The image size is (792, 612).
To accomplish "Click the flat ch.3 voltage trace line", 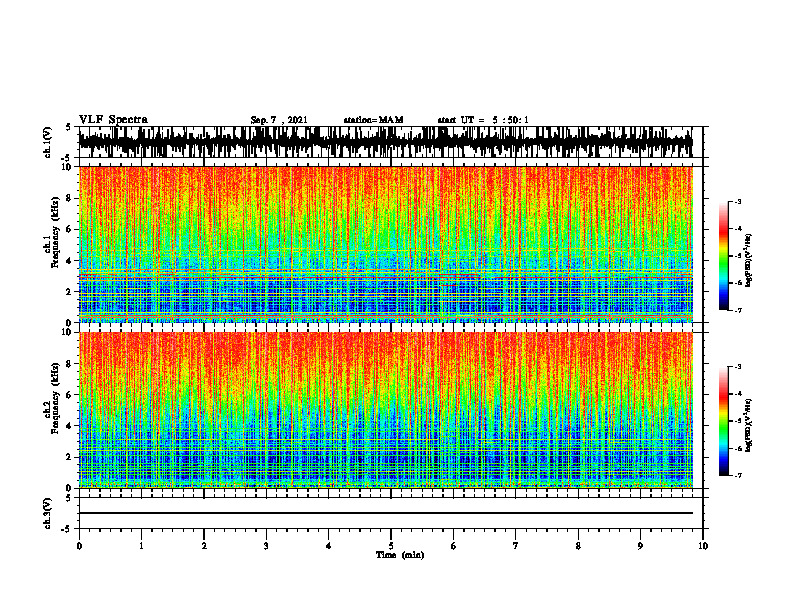I will 385,513.
